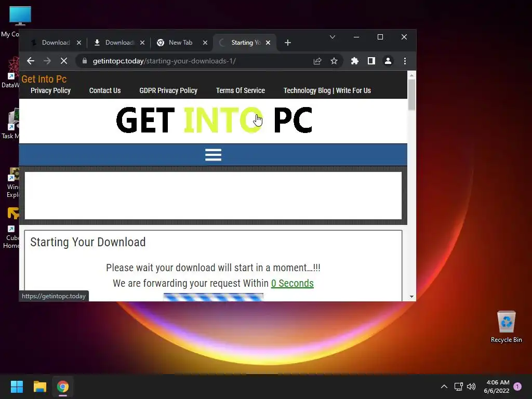
Task: Open the clock and date panel
Action: tap(497, 387)
